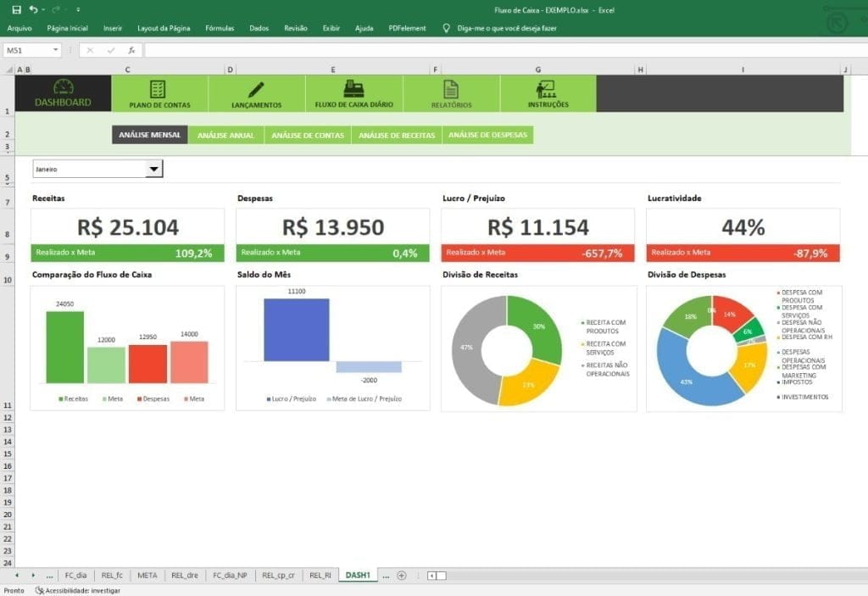This screenshot has width=868, height=596.
Task: Click the Instruções icon
Action: (548, 88)
